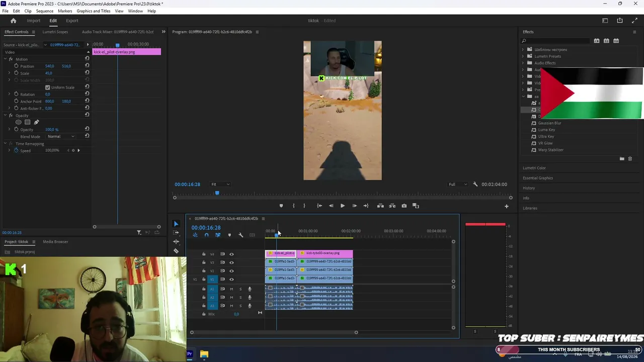Click the Home icon in top bar
The height and width of the screenshot is (362, 644).
pyautogui.click(x=14, y=21)
